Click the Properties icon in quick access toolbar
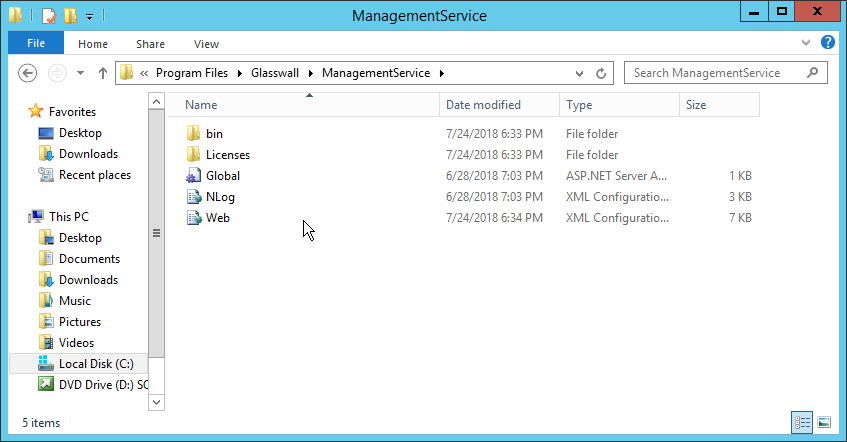The height and width of the screenshot is (442, 847). coord(48,15)
